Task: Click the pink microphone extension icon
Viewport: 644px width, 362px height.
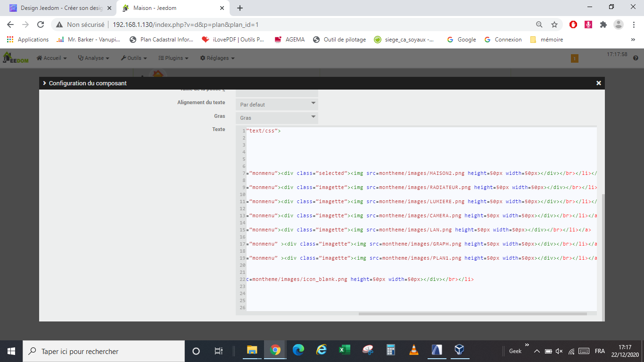Action: pyautogui.click(x=588, y=25)
